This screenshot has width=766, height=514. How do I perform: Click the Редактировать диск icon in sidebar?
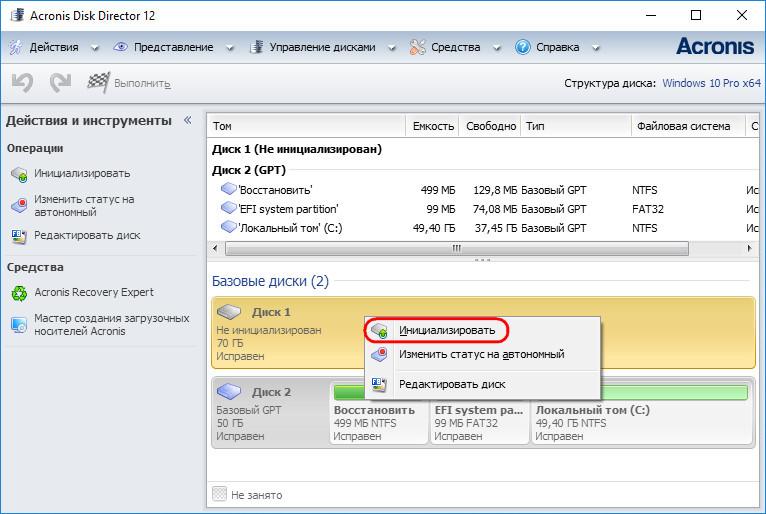pos(19,236)
